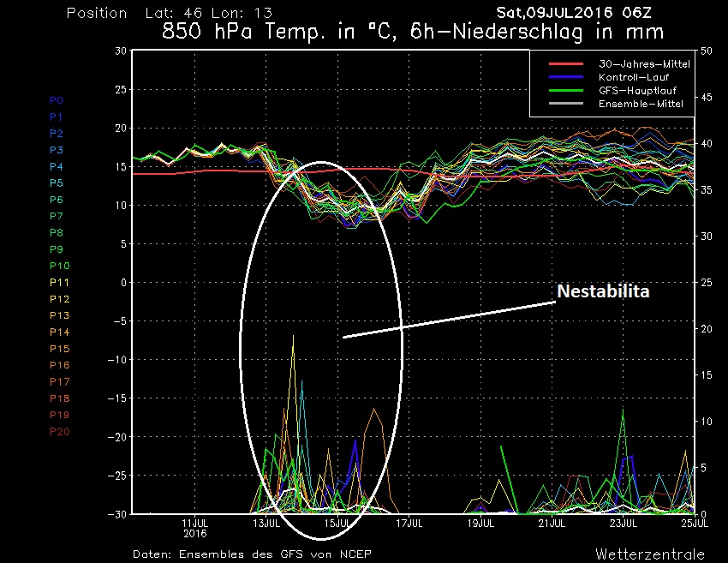Click the 23JUL axis date label
The height and width of the screenshot is (563, 728).
click(624, 524)
